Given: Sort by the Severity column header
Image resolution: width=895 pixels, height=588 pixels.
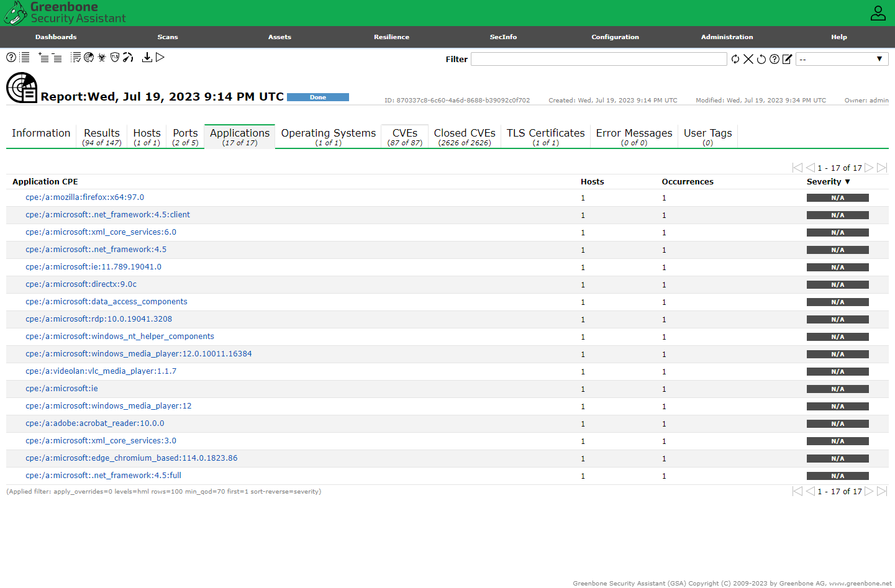Looking at the screenshot, I should click(828, 182).
